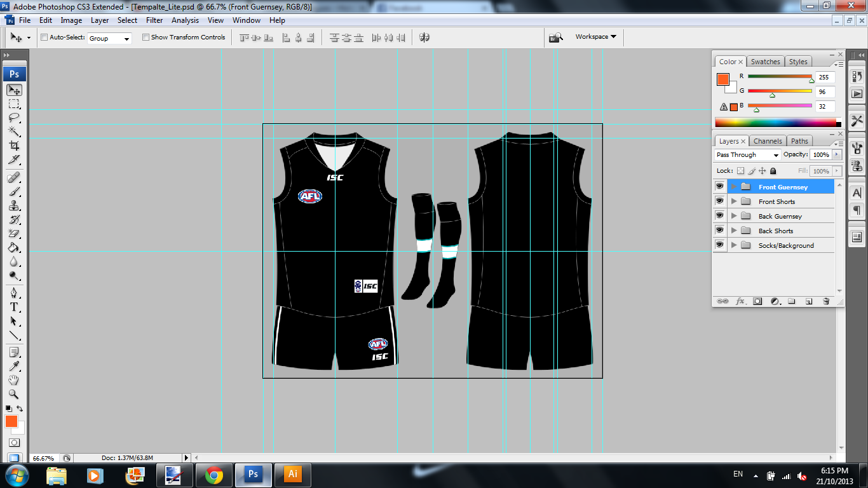Enable Show Transform Controls checkbox

[x=146, y=37]
